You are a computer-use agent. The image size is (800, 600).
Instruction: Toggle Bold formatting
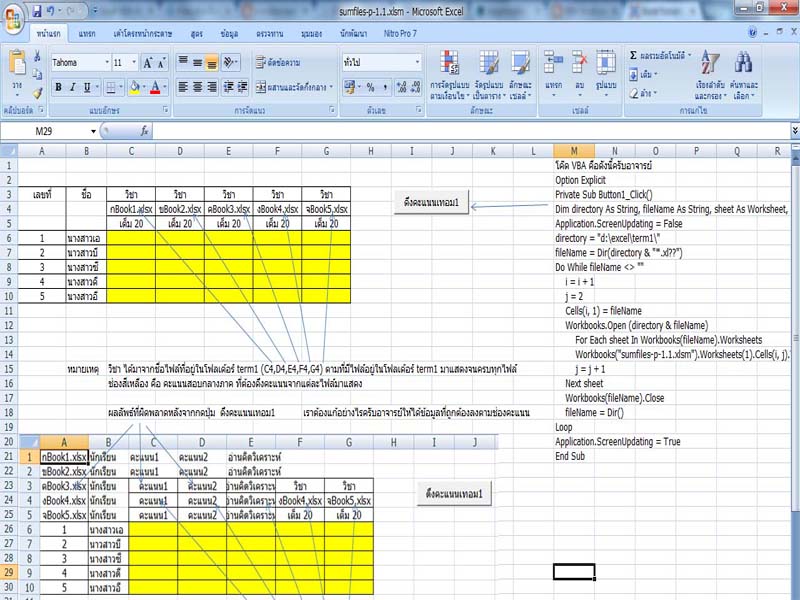point(59,87)
